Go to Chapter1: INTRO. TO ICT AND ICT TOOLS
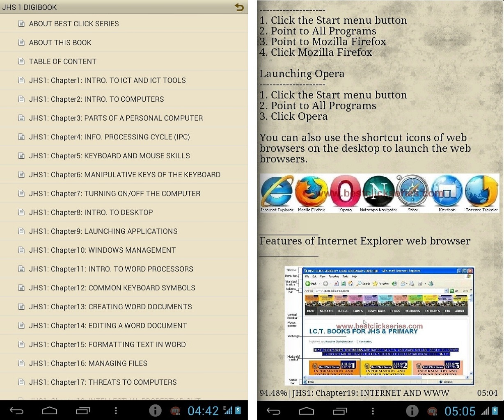 point(107,80)
